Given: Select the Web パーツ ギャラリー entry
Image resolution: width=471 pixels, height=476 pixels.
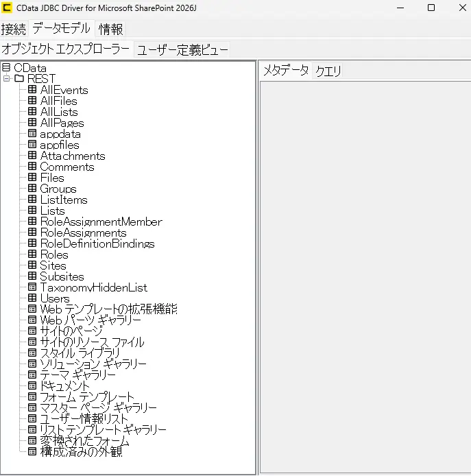Looking at the screenshot, I should coord(90,320).
